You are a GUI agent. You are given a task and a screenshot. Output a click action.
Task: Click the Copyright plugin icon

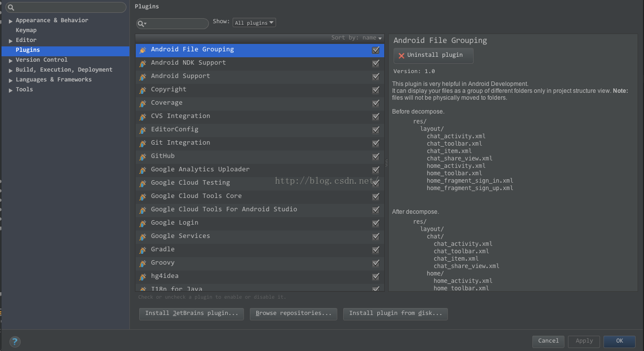pos(143,90)
